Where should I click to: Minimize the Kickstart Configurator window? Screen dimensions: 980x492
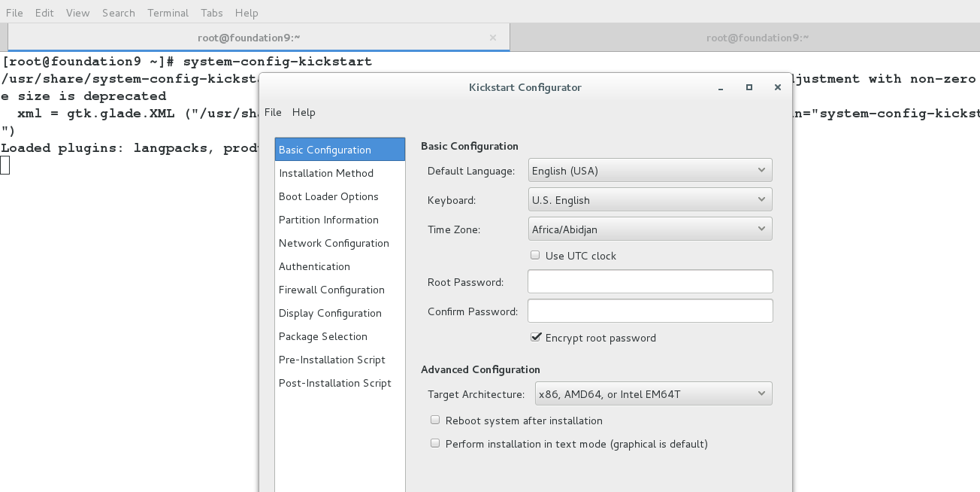721,87
